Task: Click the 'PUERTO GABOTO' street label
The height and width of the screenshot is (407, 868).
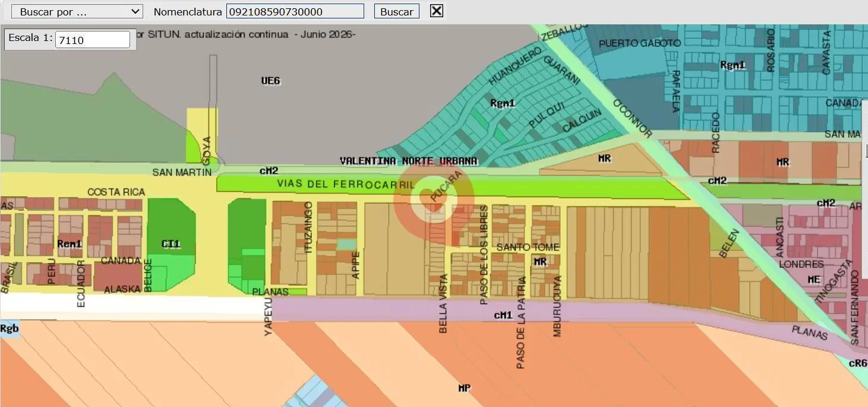Action: [640, 43]
